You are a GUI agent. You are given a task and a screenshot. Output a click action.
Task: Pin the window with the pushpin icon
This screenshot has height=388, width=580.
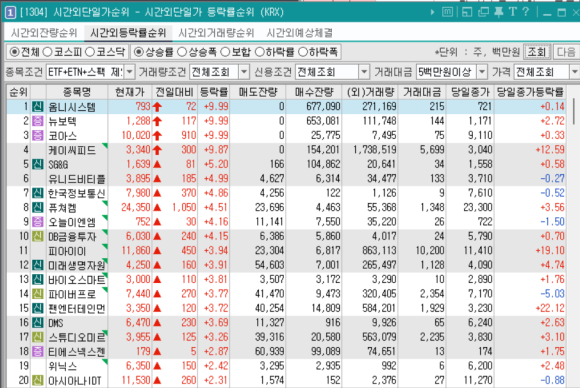pyautogui.click(x=499, y=12)
